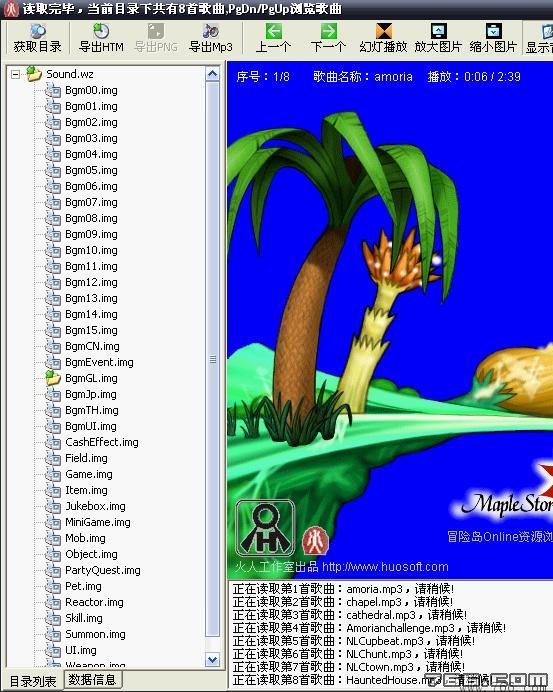Viewport: 553px width, 692px height.
Task: Select MiniGame.img in the tree
Action: coord(98,522)
